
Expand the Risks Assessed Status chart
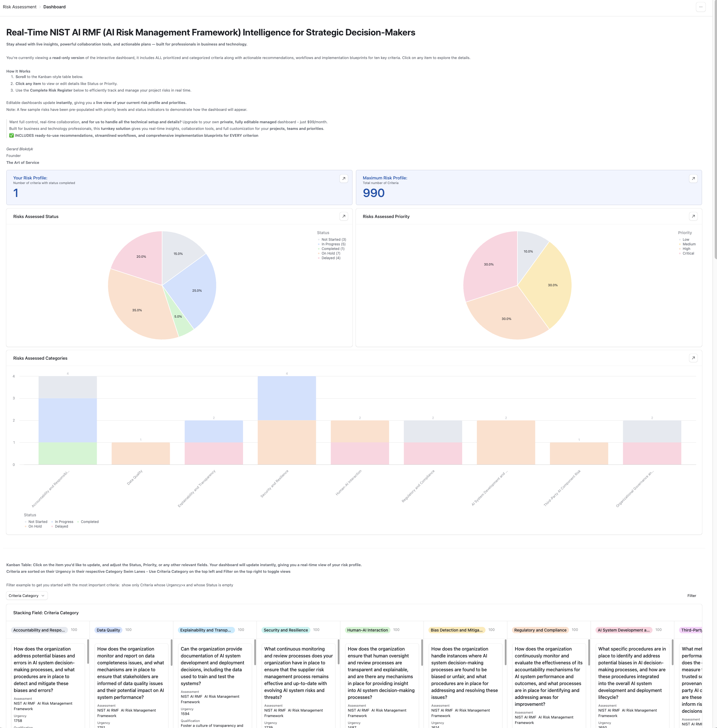coord(344,216)
